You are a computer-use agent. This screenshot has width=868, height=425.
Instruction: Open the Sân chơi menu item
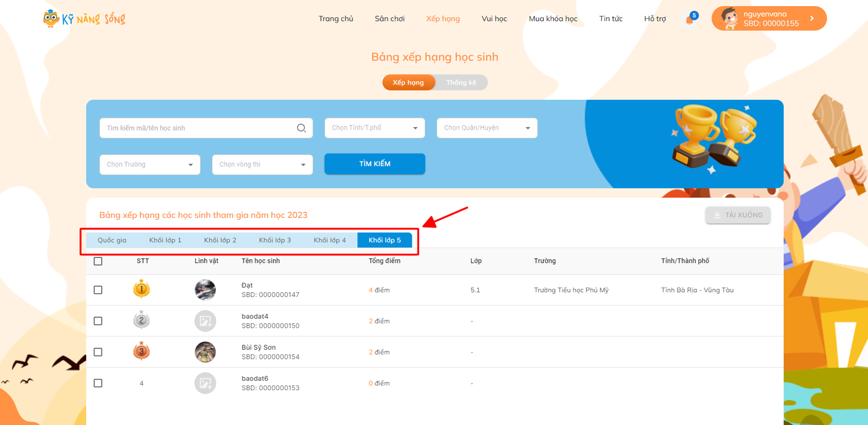point(389,19)
